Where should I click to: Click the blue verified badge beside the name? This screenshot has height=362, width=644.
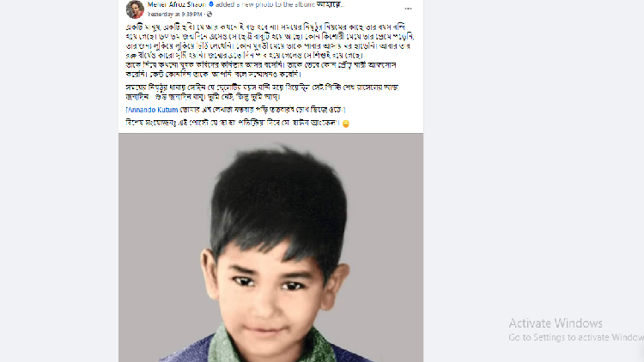[211, 4]
